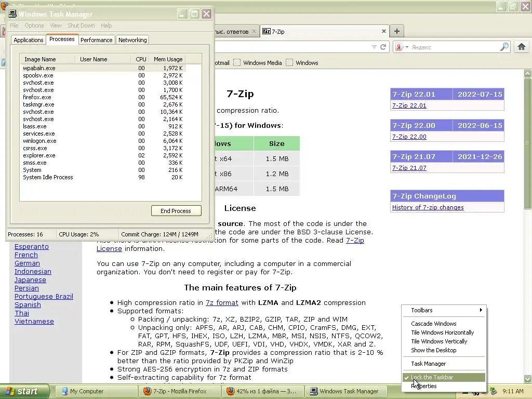Open the URL bar history dropdown arrow
The width and height of the screenshot is (532, 399).
pyautogui.click(x=374, y=47)
